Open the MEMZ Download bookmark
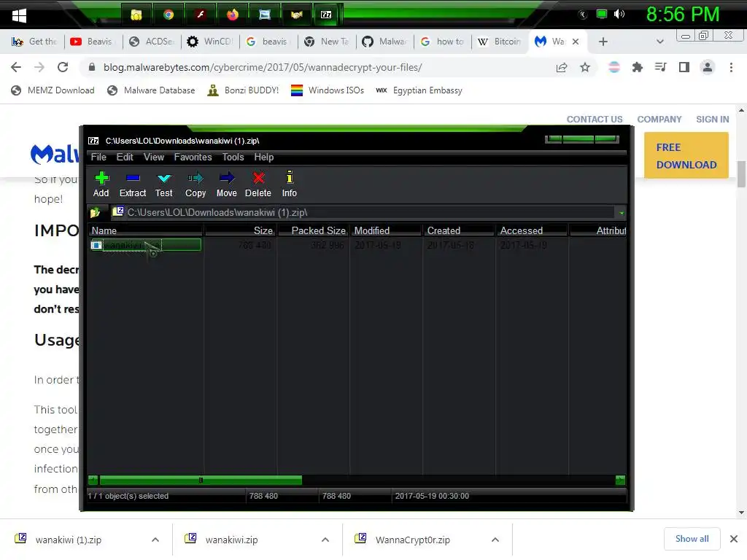The height and width of the screenshot is (560, 747). tap(53, 90)
